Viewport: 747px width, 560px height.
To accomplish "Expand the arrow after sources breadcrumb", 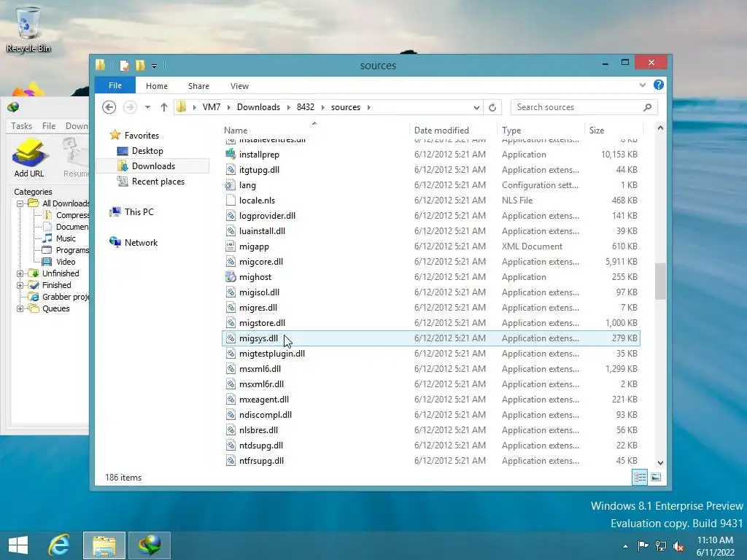I will [x=368, y=107].
